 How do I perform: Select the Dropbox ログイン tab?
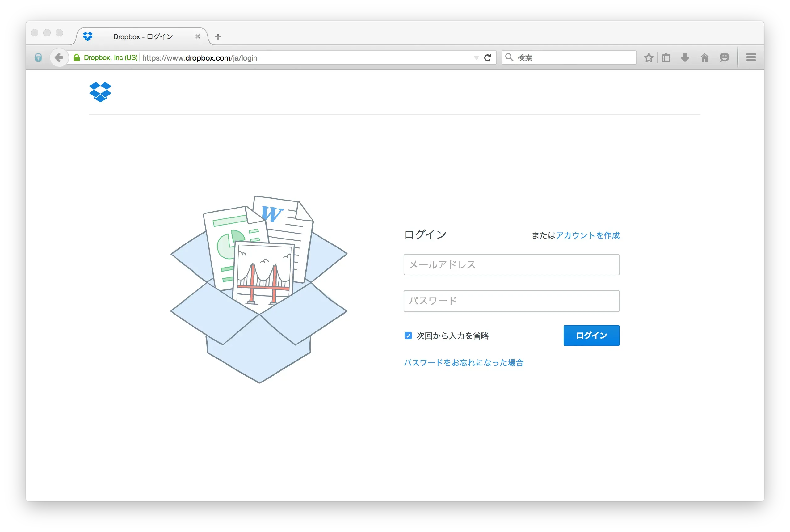click(142, 36)
